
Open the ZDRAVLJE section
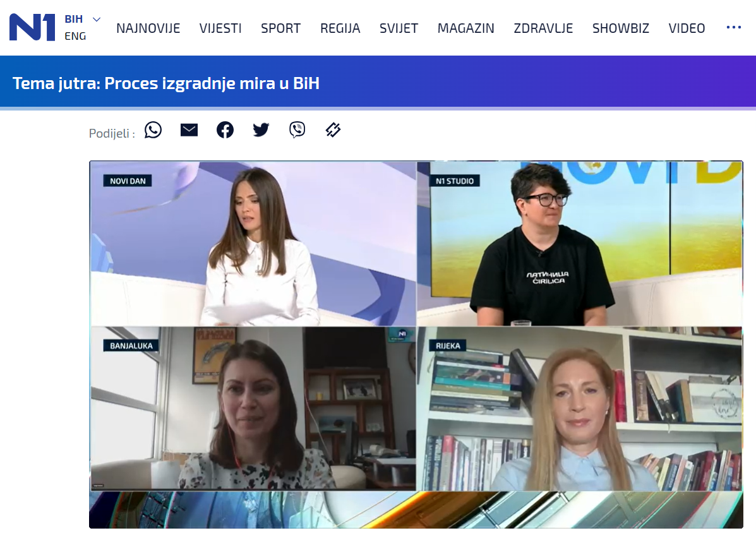click(x=543, y=28)
